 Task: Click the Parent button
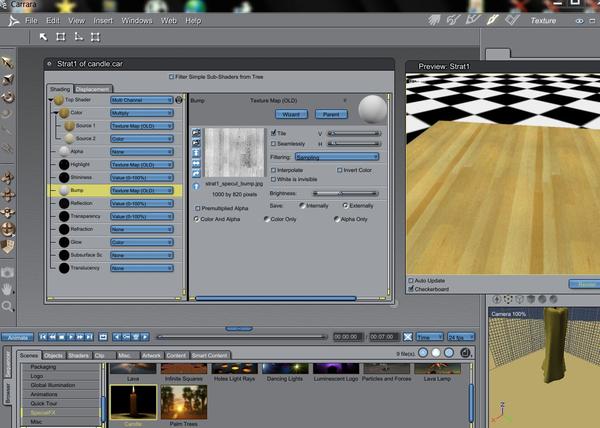(x=331, y=114)
